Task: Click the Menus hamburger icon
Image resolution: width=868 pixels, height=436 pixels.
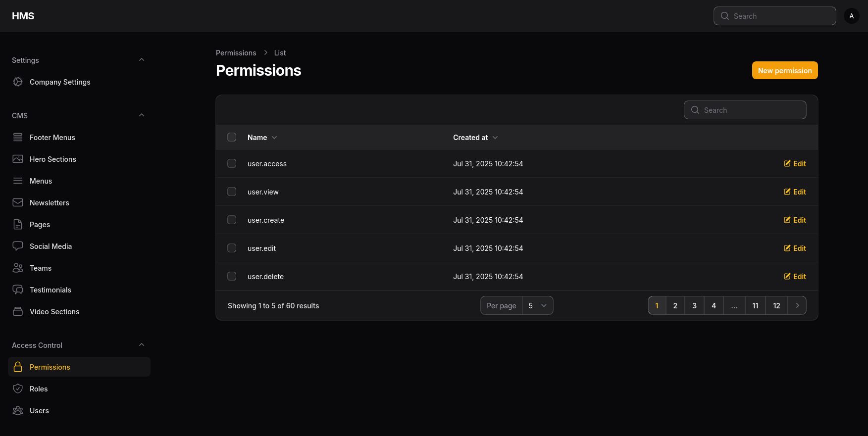Action: 18,181
